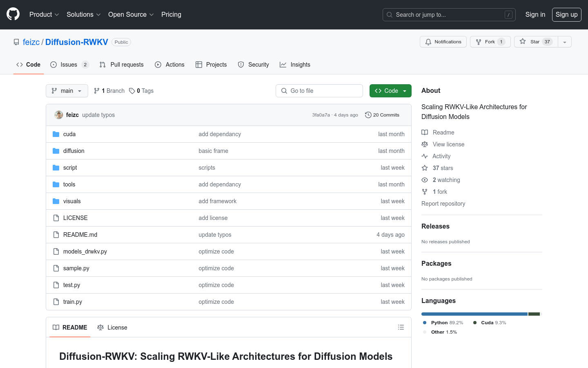Open the 3fa0a7a commit hash link
Viewport: 588px width, 368px height.
[x=321, y=115]
